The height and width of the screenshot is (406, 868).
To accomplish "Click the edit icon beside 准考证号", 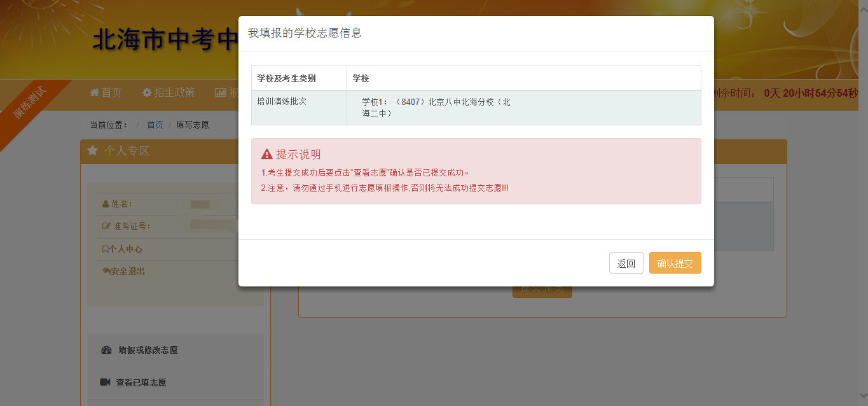I will click(106, 227).
